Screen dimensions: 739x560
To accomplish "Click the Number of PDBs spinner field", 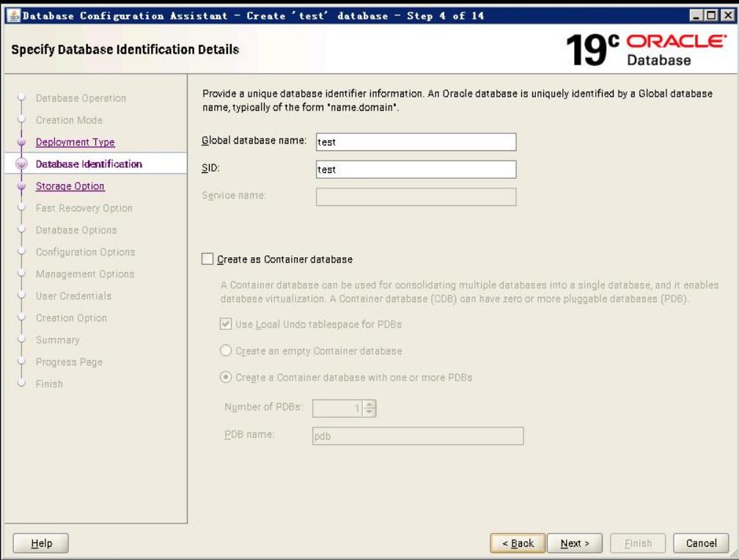I will [x=337, y=408].
